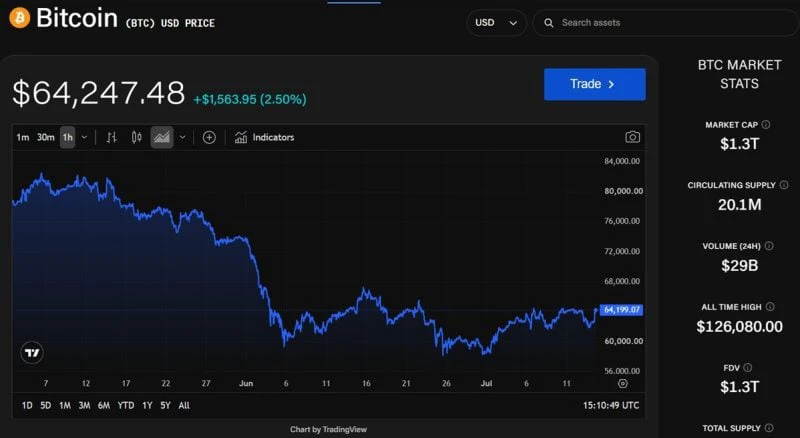Open the Indicators panel
800x438 pixels.
(264, 137)
